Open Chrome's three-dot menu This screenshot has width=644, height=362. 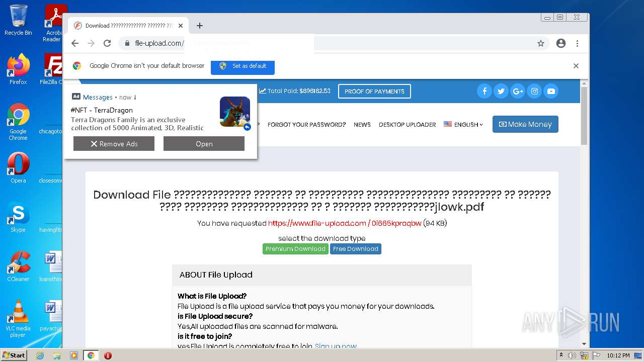click(577, 43)
